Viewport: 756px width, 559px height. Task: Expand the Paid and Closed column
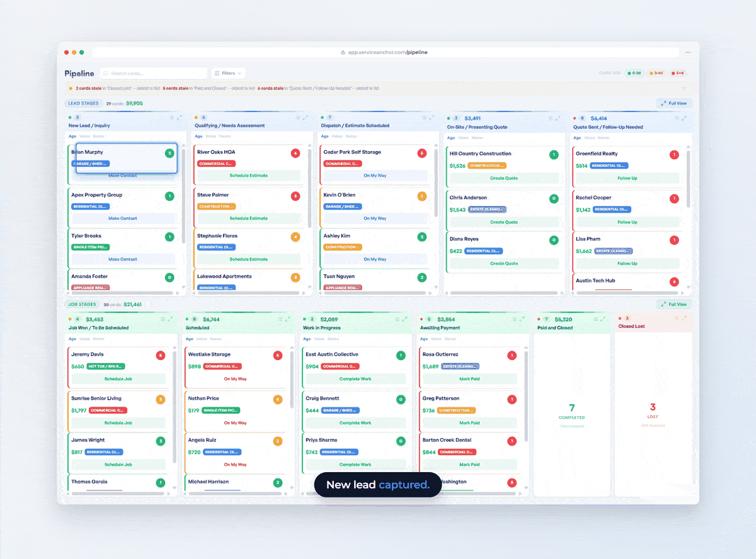pos(604,319)
